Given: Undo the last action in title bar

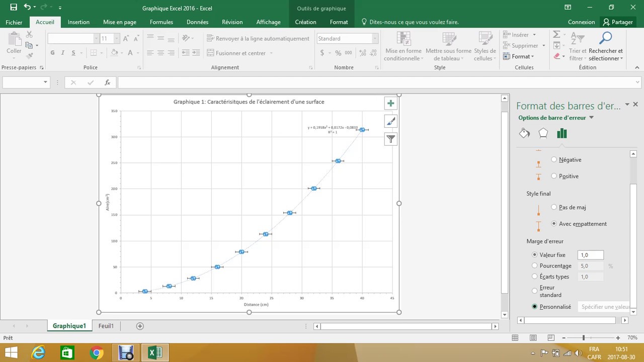Looking at the screenshot, I should coord(28,8).
